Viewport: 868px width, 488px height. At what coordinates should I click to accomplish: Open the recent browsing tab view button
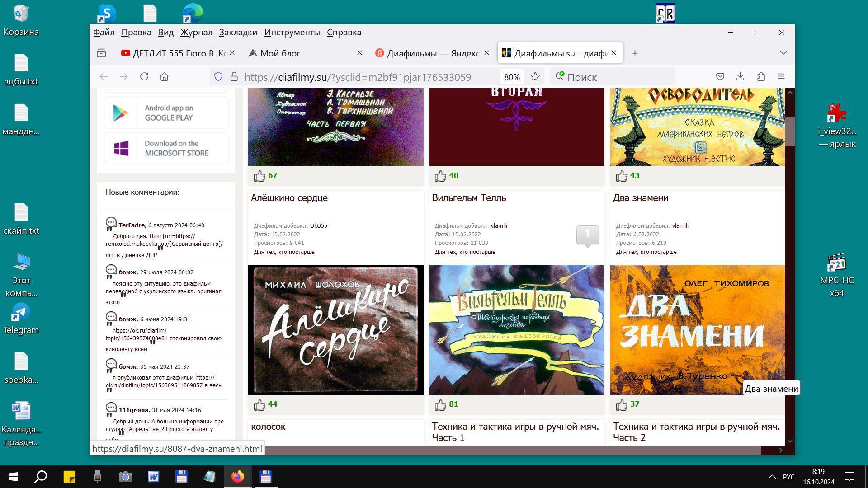(101, 53)
